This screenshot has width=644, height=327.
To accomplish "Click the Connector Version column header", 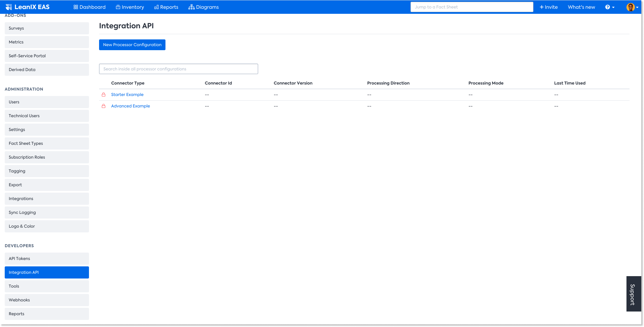I will click(293, 83).
